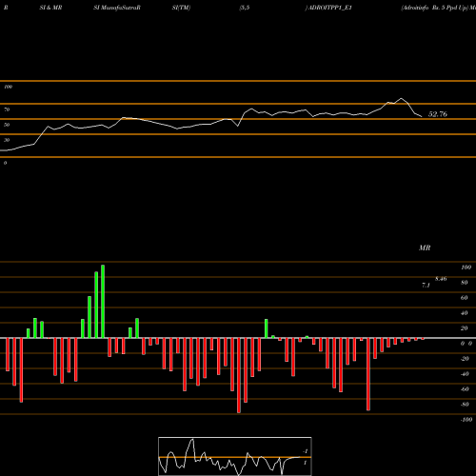Click the 100 label on the RSI chart axis
476x476 pixels.
pos(8,87)
